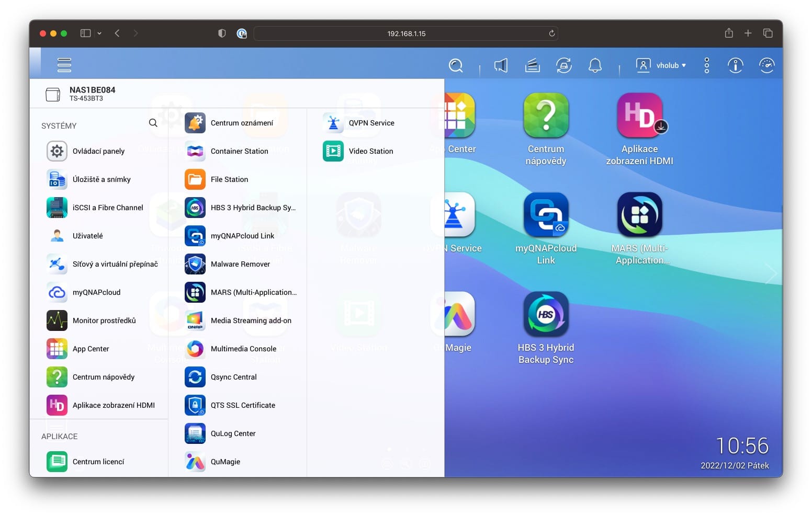Click the Centrum licencí icon
This screenshot has height=516, width=812.
pos(57,462)
